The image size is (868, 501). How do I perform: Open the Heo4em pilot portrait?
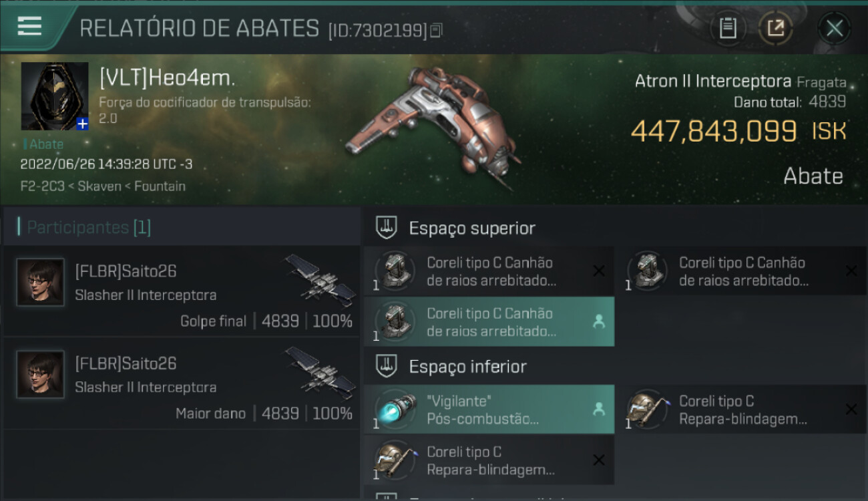55,96
